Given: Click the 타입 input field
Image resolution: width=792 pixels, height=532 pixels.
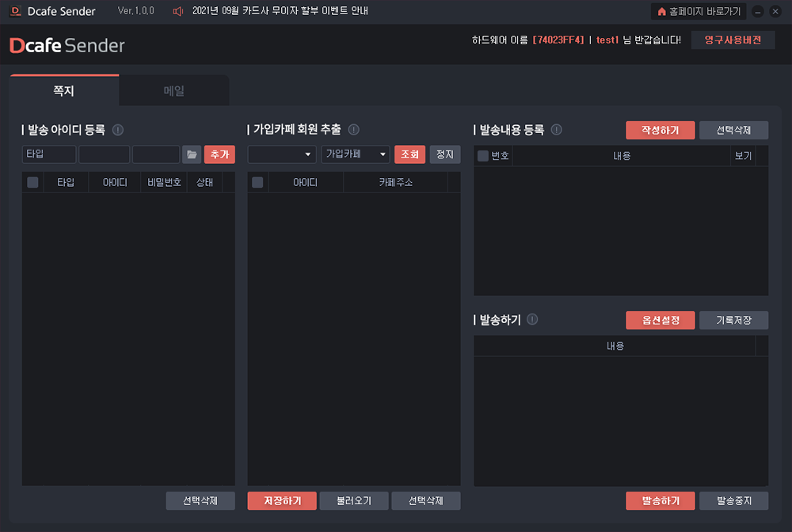Looking at the screenshot, I should [49, 154].
